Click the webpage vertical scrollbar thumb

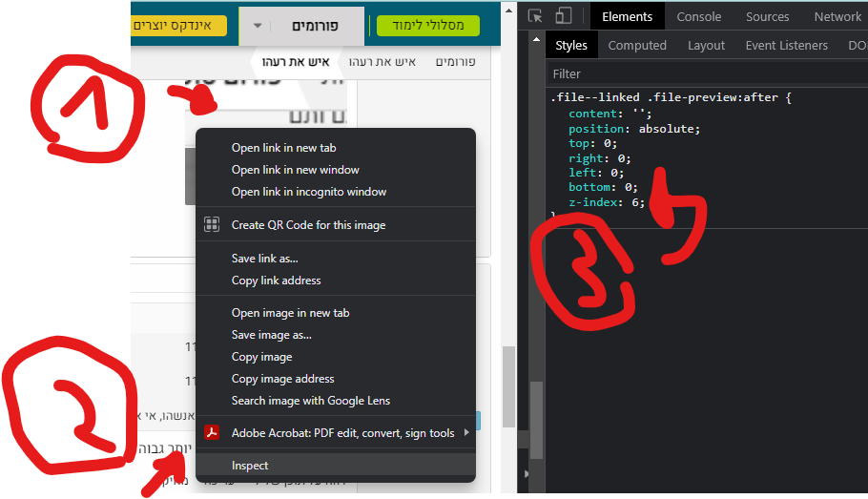point(508,386)
